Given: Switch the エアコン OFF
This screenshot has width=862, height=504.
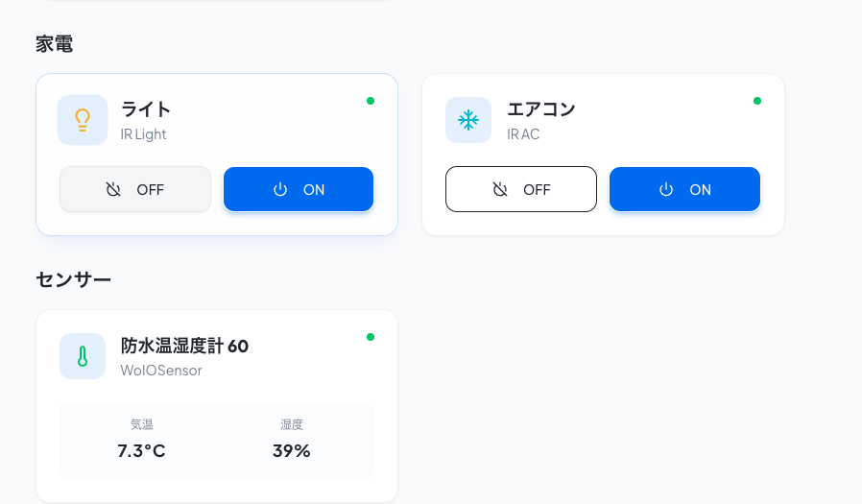Looking at the screenshot, I should point(521,189).
